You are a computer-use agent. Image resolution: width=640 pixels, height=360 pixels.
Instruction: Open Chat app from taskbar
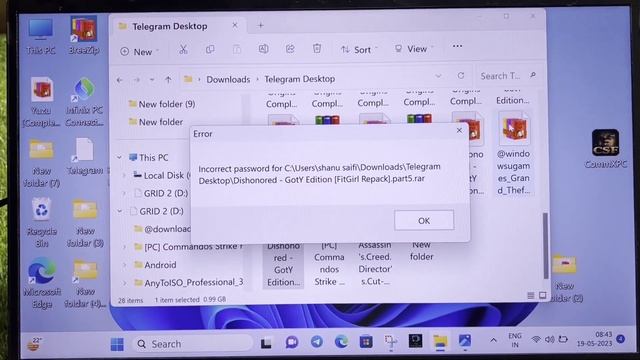pyautogui.click(x=292, y=342)
